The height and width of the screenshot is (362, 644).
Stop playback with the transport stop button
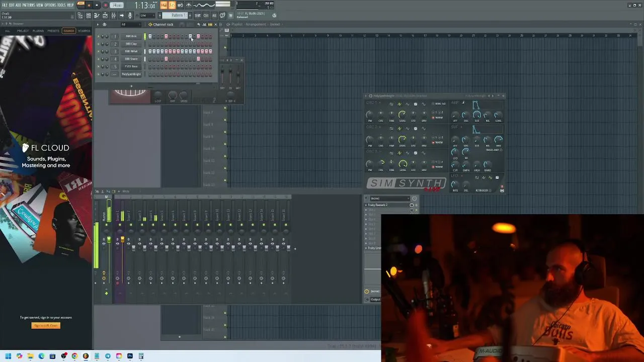tap(97, 5)
